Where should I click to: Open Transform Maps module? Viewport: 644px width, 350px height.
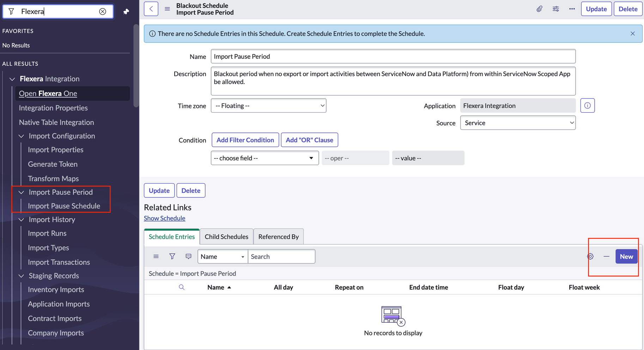coord(53,179)
